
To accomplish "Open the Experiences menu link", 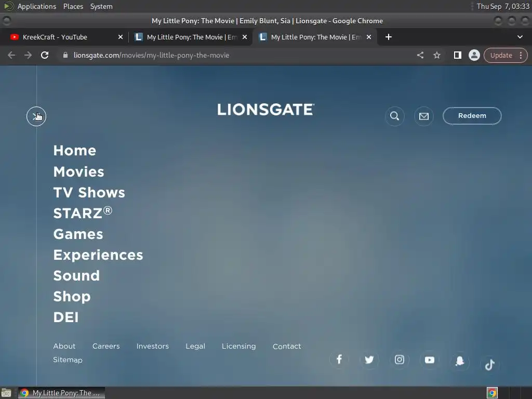I will tap(98, 255).
